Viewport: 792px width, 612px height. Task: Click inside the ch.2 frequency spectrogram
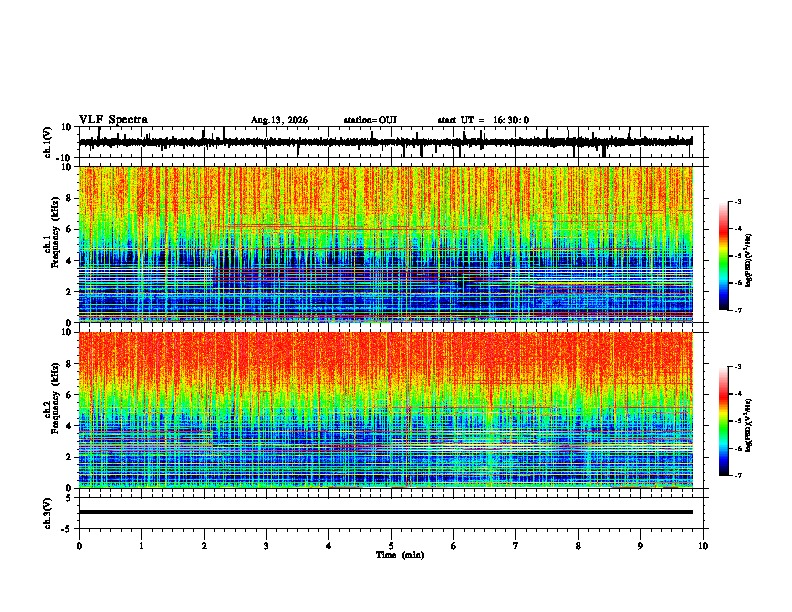(x=386, y=410)
